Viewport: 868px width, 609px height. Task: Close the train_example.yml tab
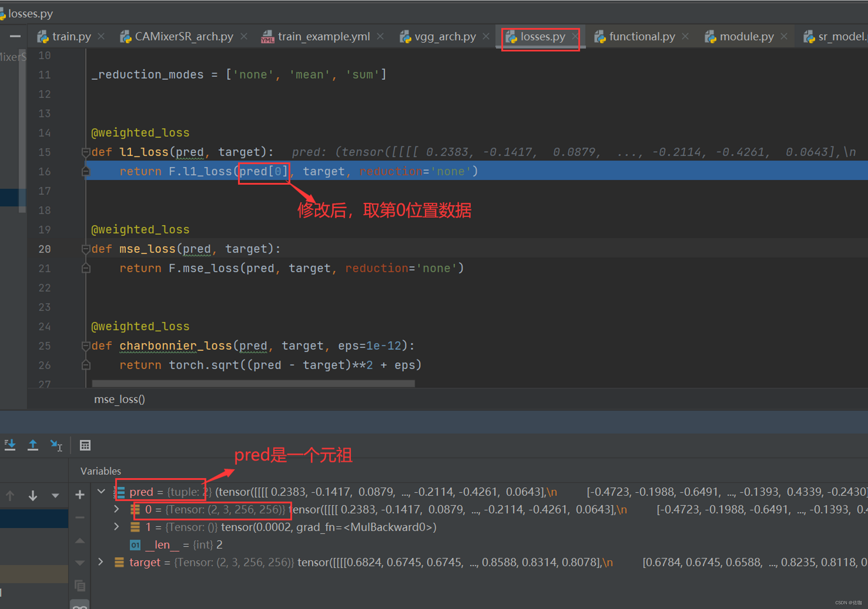click(380, 36)
